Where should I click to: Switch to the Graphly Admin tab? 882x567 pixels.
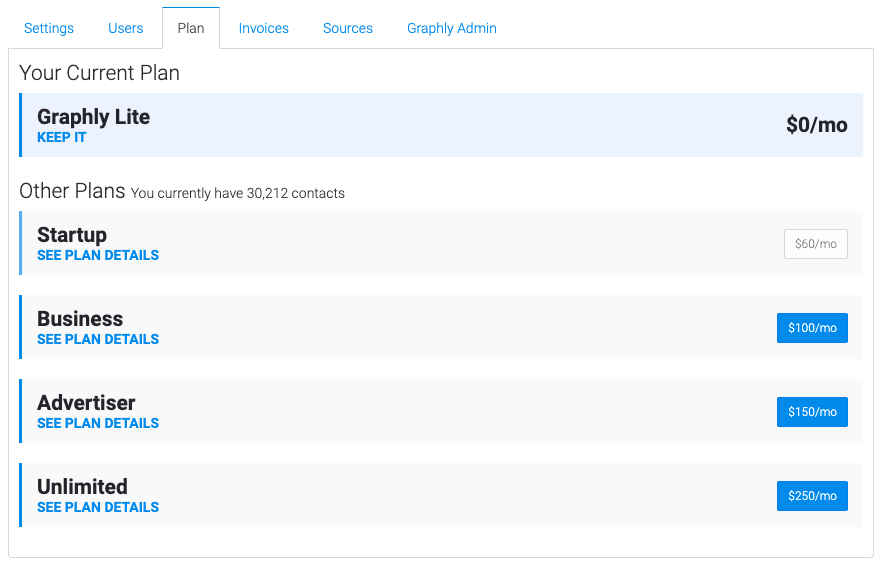point(452,28)
